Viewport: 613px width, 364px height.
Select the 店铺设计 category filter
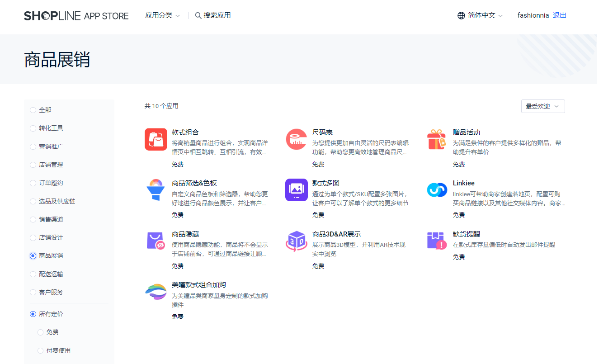33,238
